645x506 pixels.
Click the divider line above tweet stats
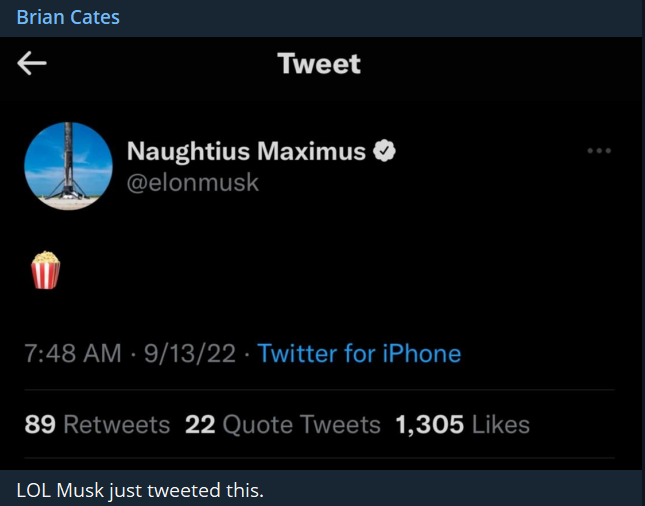click(x=320, y=390)
